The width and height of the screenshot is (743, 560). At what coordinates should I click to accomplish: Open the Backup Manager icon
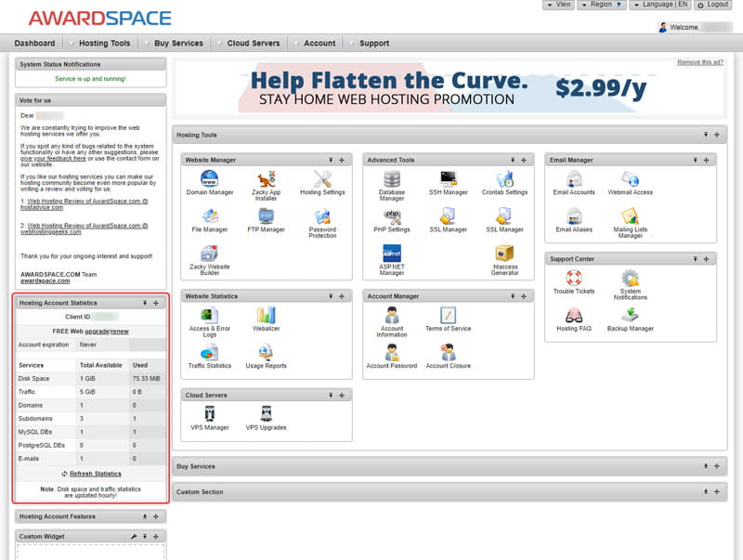coord(631,316)
